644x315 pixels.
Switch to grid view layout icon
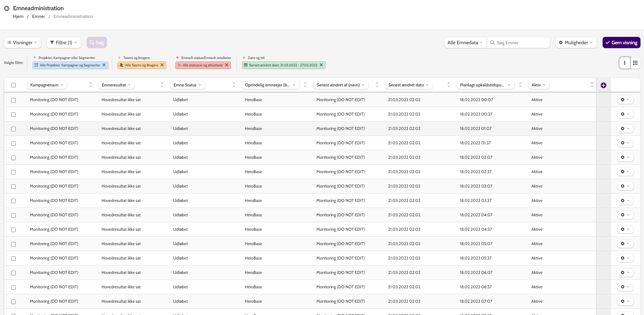pyautogui.click(x=635, y=63)
